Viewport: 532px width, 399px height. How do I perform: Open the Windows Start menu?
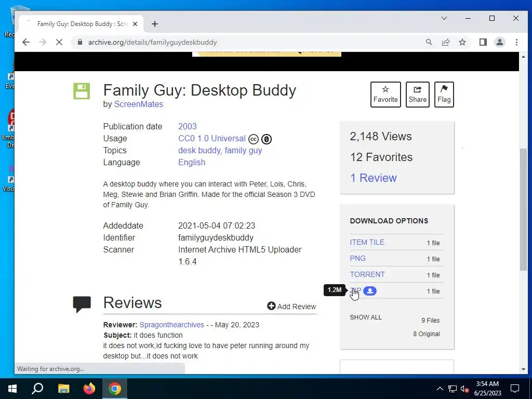[x=12, y=389]
